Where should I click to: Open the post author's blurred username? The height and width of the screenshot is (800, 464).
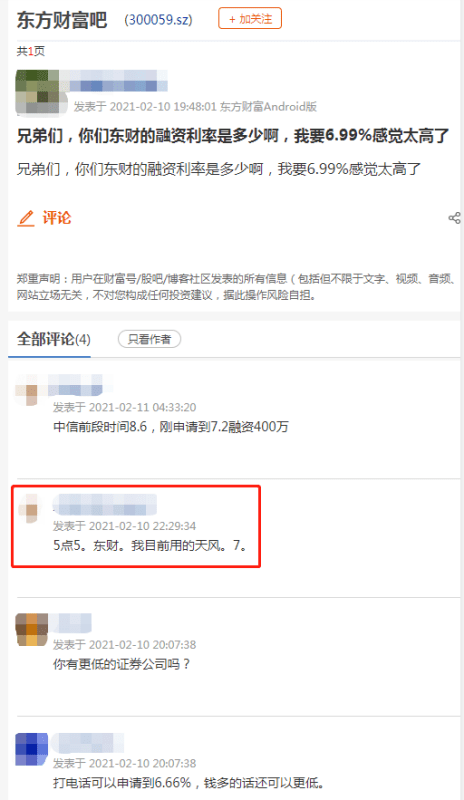pyautogui.click(x=118, y=81)
